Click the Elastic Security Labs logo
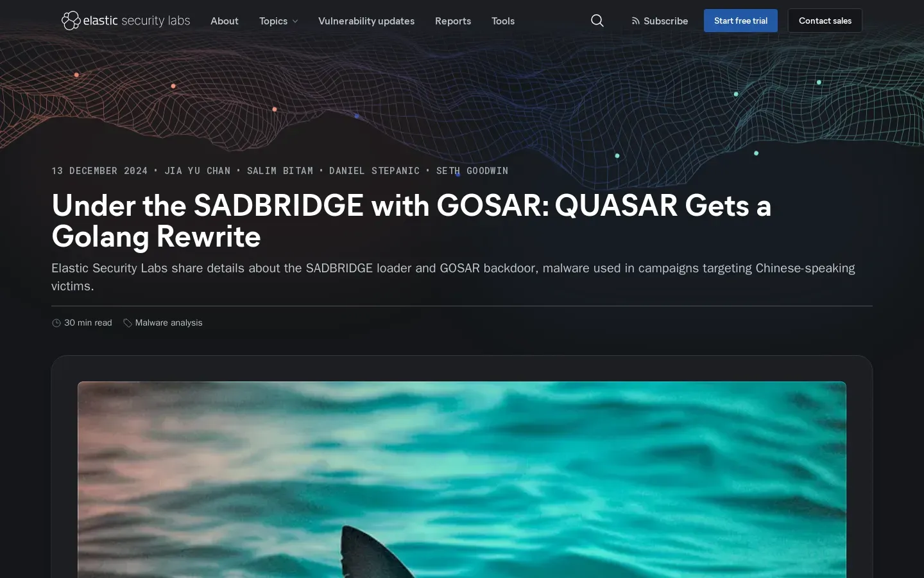 pyautogui.click(x=126, y=21)
